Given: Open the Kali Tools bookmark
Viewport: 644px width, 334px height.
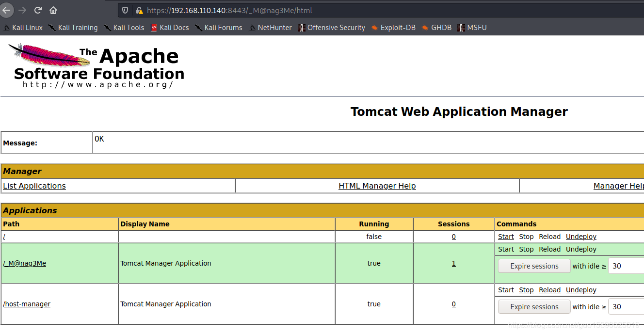Looking at the screenshot, I should (x=124, y=28).
